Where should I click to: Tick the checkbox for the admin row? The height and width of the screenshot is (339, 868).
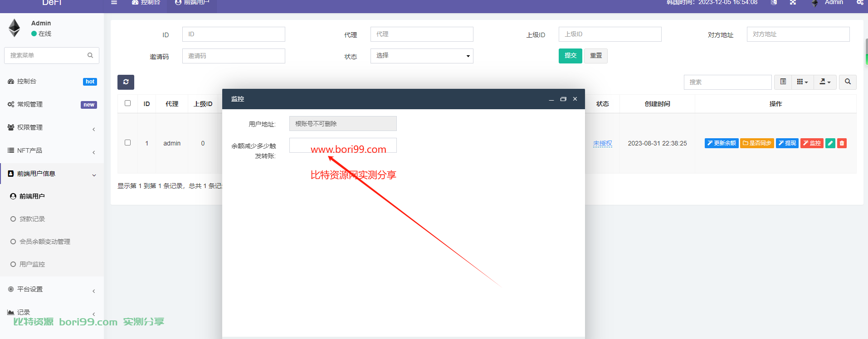pyautogui.click(x=127, y=143)
